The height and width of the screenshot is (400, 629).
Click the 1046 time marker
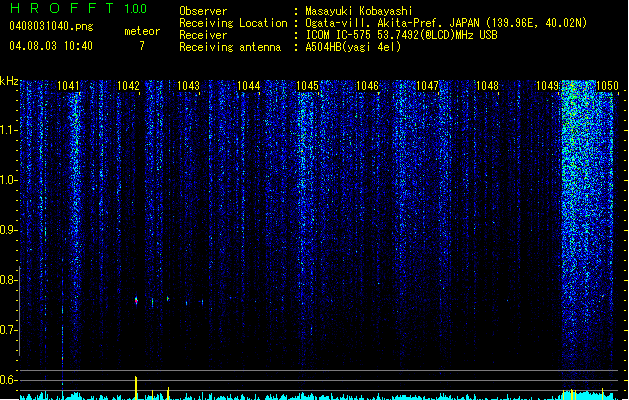(x=367, y=86)
